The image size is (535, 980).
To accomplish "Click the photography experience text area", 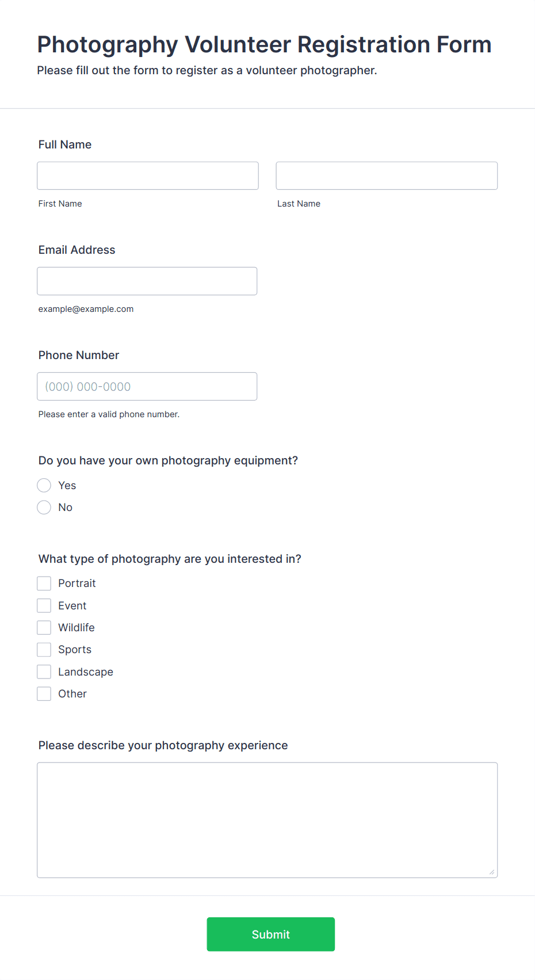I will (x=267, y=820).
